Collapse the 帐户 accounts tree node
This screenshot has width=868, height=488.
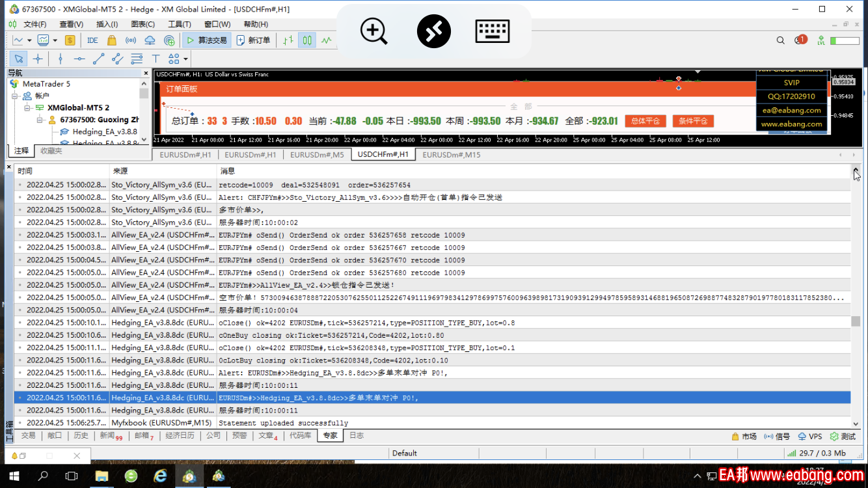click(x=14, y=96)
